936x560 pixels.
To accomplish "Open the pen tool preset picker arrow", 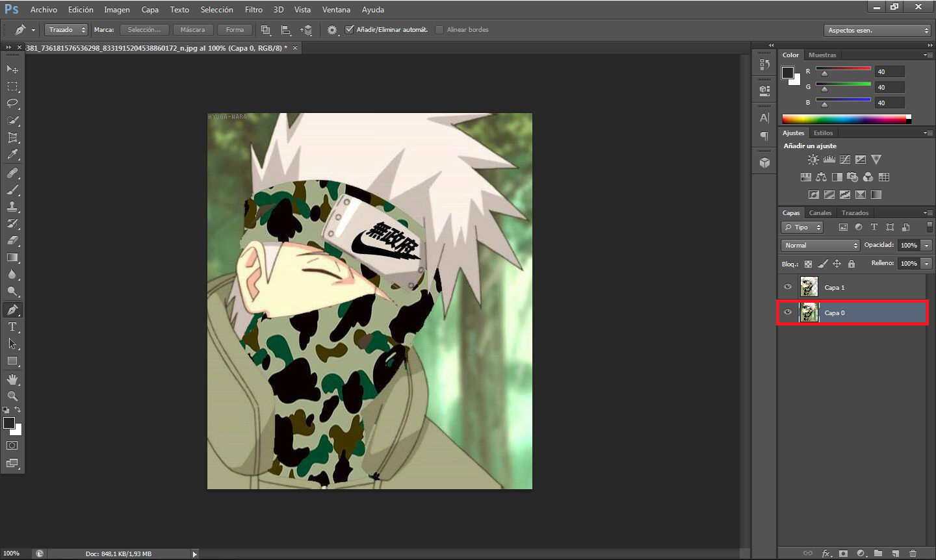I will pos(33,30).
